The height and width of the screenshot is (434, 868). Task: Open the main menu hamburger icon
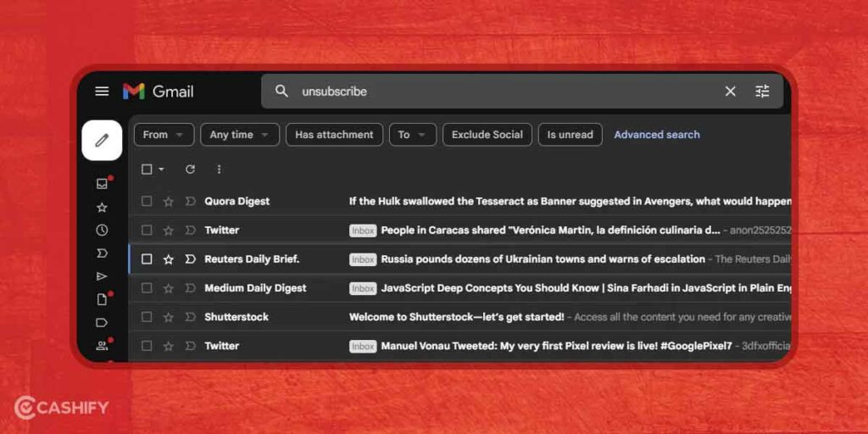click(102, 92)
